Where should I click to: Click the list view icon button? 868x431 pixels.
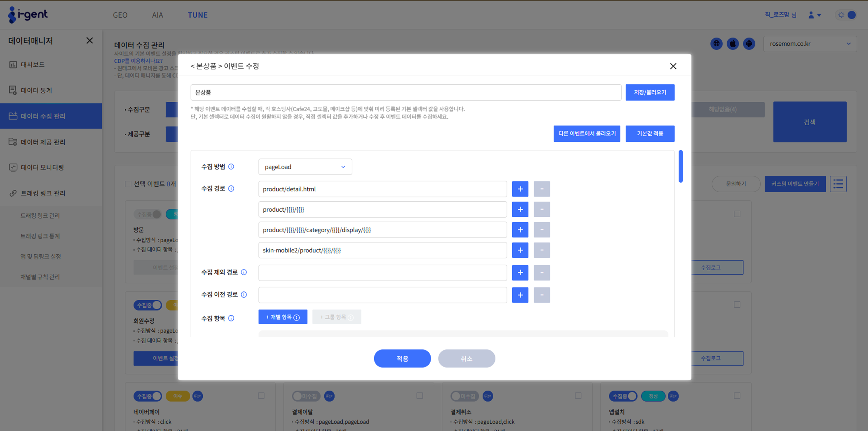(x=838, y=184)
